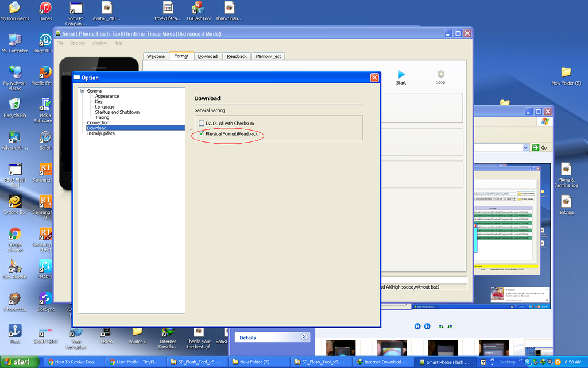
Task: Click the Windows start button
Action: coord(20,362)
